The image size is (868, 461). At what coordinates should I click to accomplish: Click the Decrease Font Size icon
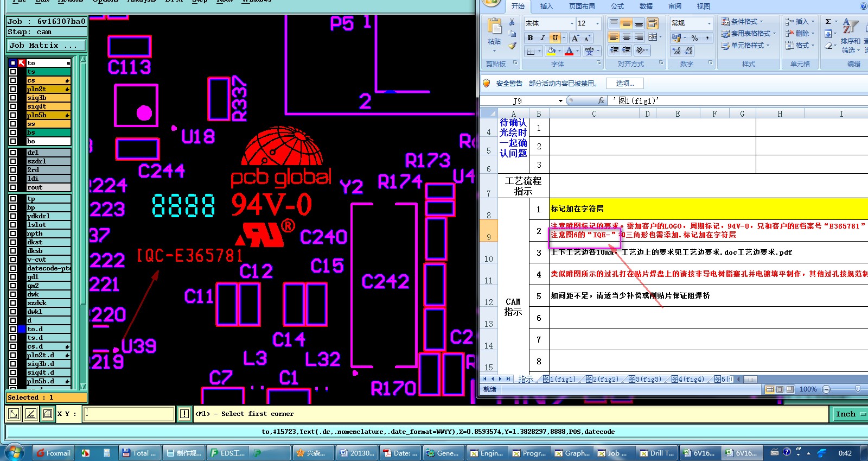point(587,38)
